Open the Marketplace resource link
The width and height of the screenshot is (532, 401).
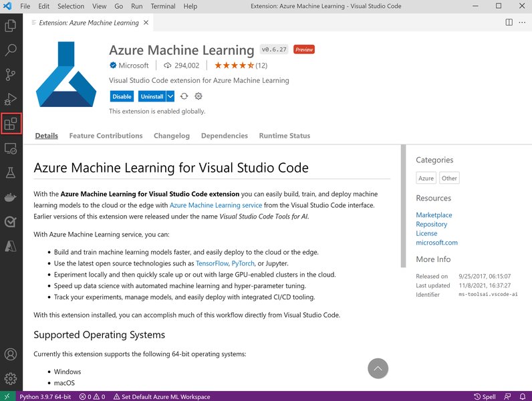[434, 215]
